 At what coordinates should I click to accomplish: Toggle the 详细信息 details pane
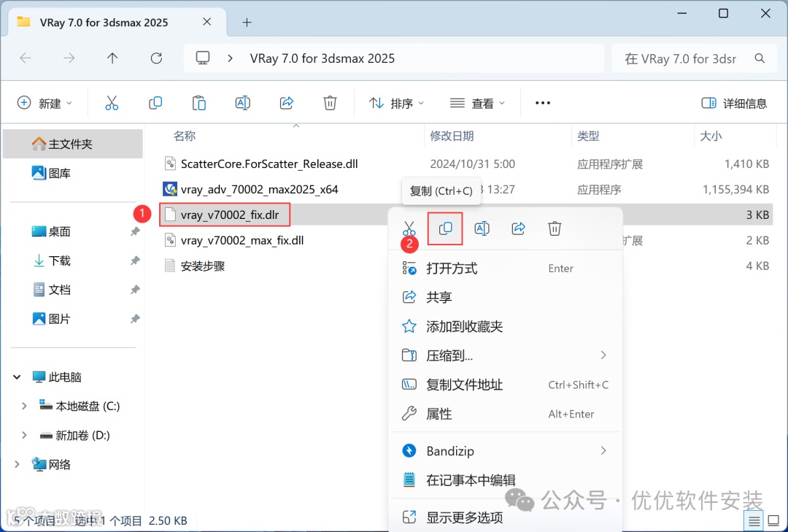click(734, 103)
